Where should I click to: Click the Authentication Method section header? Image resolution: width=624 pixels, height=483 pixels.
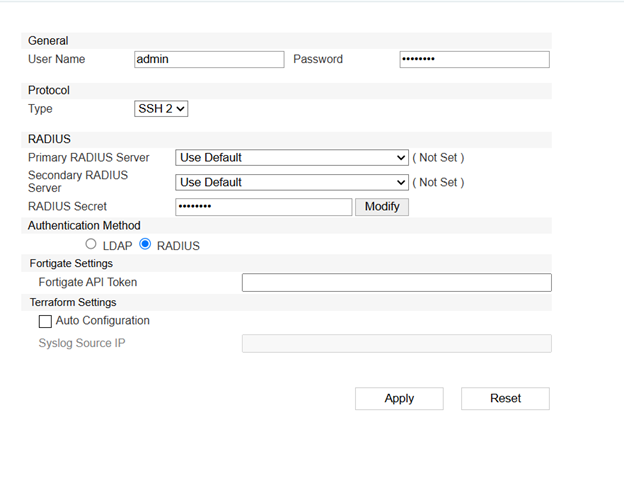[x=84, y=225]
